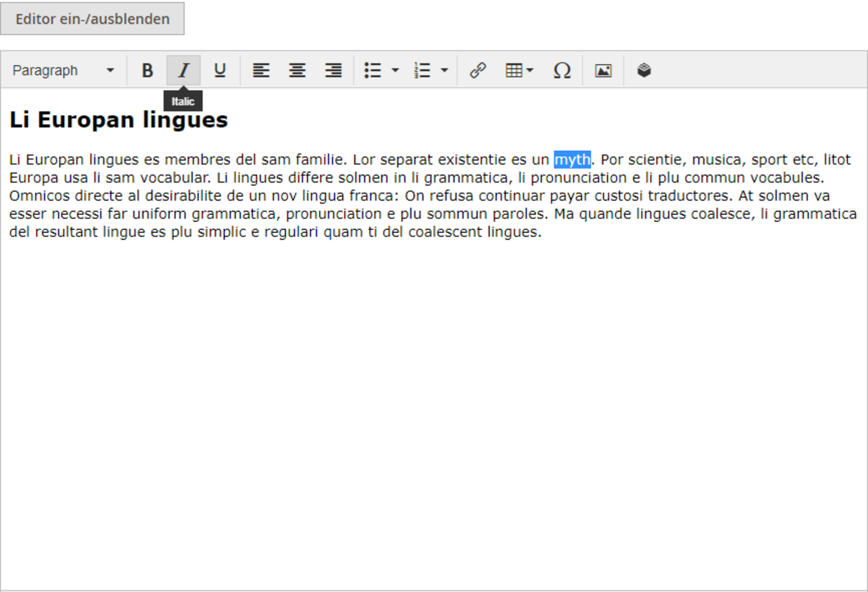The width and height of the screenshot is (868, 592).
Task: Expand numbered list style options arrow
Action: pos(445,70)
